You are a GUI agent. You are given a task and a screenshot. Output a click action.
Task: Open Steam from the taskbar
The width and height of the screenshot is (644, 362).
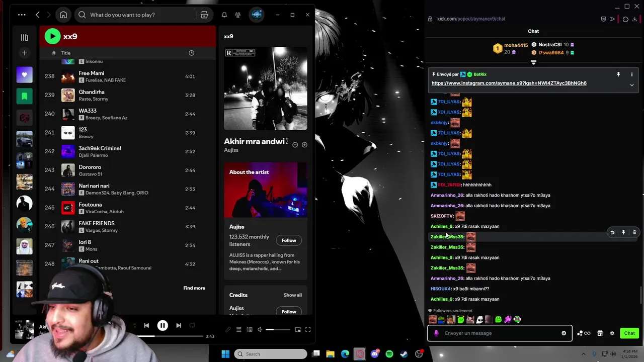click(404, 354)
